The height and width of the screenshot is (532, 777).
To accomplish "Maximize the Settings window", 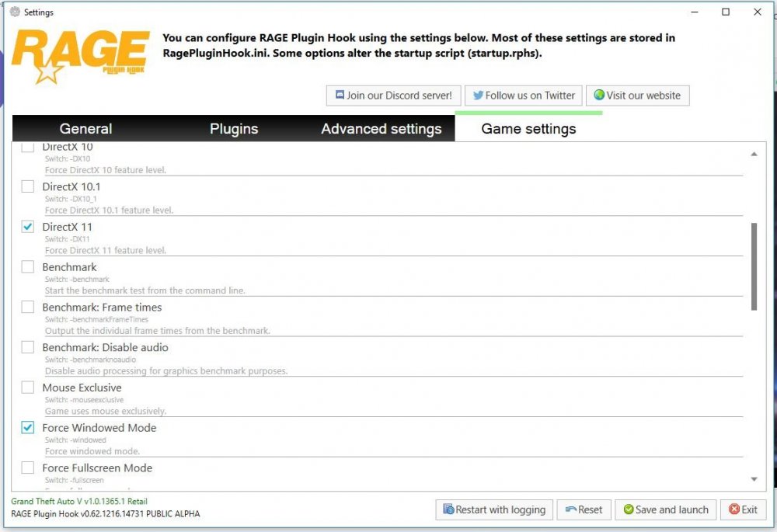I will pos(726,12).
